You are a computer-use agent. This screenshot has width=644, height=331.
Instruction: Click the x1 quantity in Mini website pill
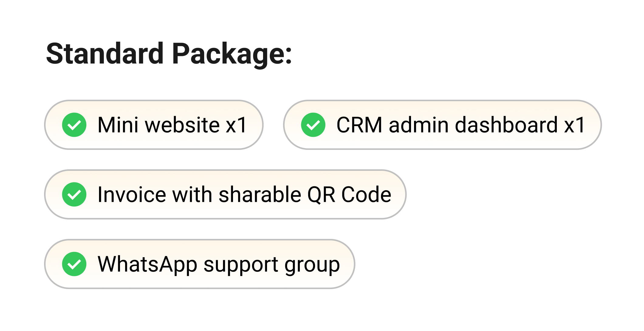[x=236, y=125]
